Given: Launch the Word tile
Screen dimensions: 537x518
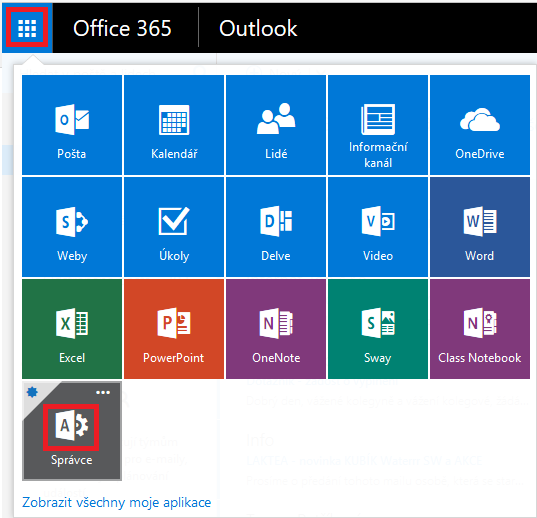Looking at the screenshot, I should 480,227.
